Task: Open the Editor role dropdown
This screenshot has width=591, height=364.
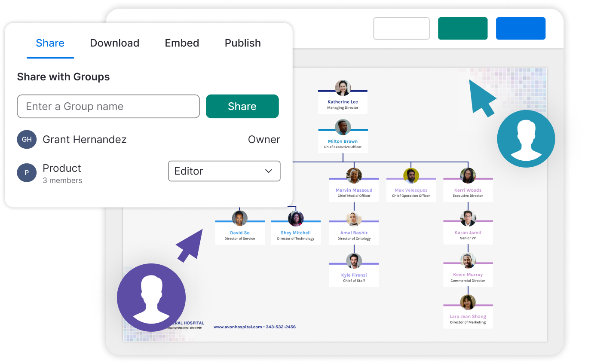Action: tap(224, 171)
